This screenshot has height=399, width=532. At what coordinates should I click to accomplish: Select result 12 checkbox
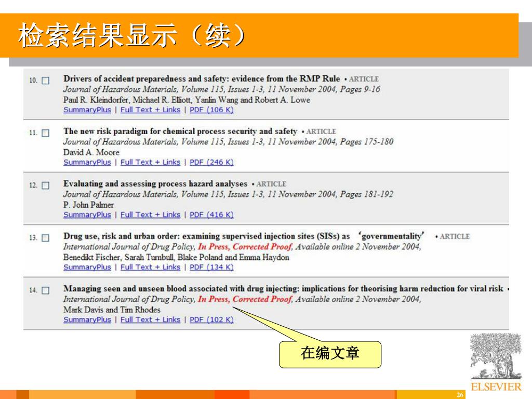46,185
